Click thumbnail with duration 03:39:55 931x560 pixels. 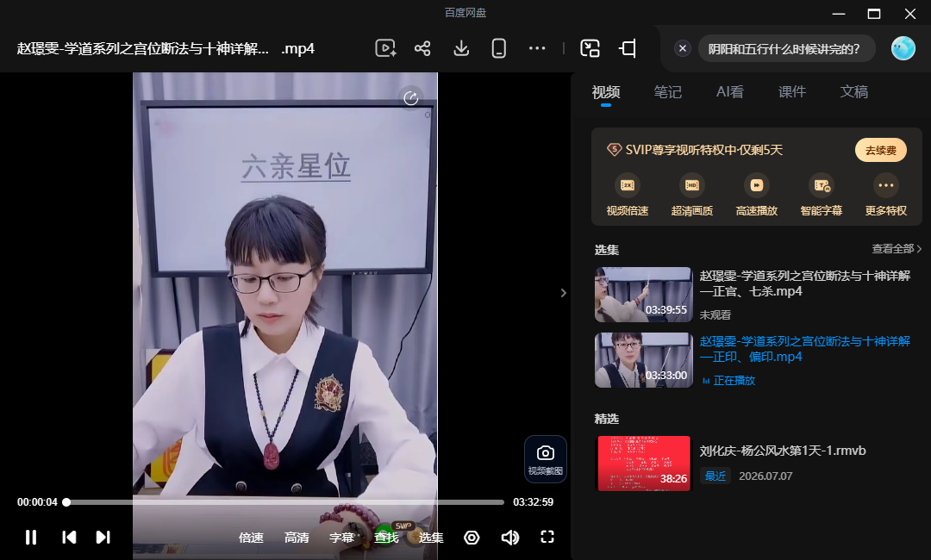(644, 295)
